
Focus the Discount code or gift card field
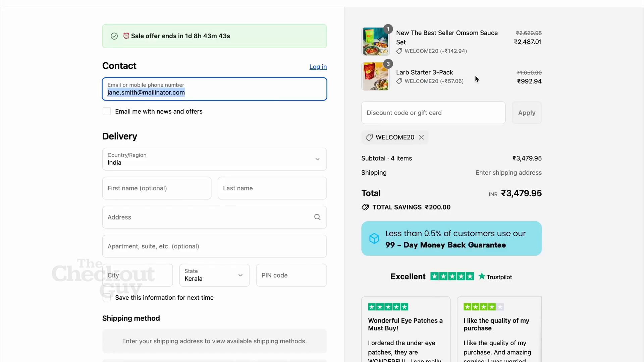(x=433, y=113)
